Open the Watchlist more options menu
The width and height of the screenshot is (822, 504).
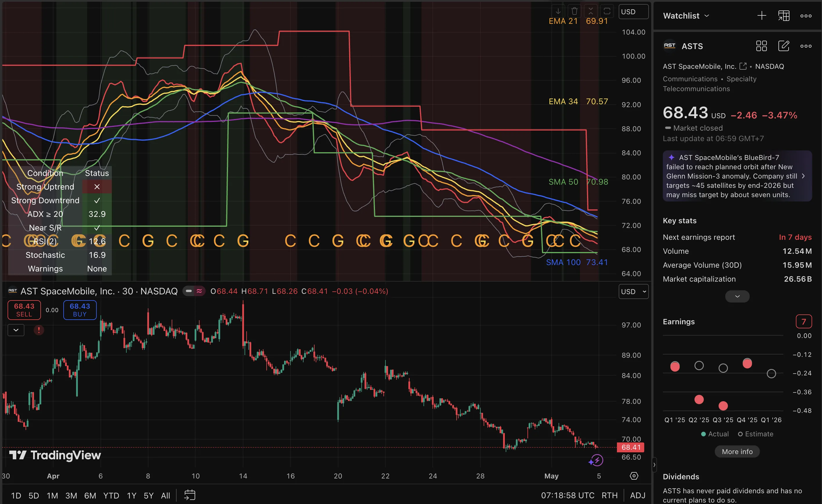click(806, 16)
